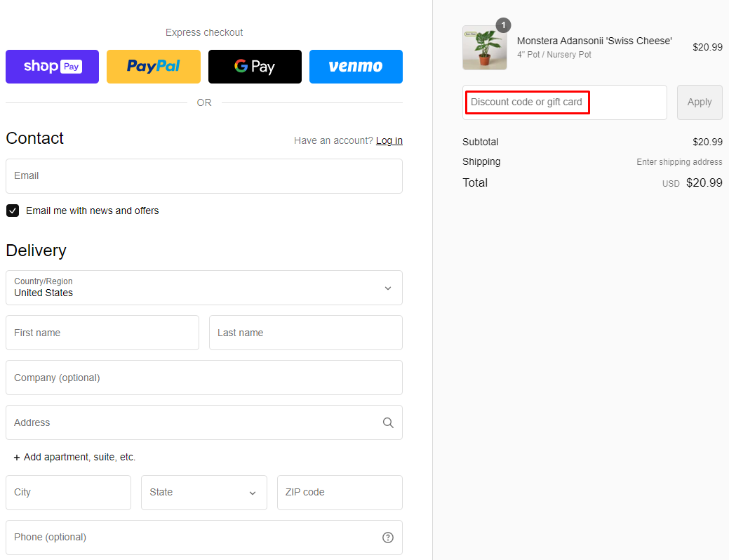729x560 pixels.
Task: Choose PayPal express checkout
Action: (153, 67)
